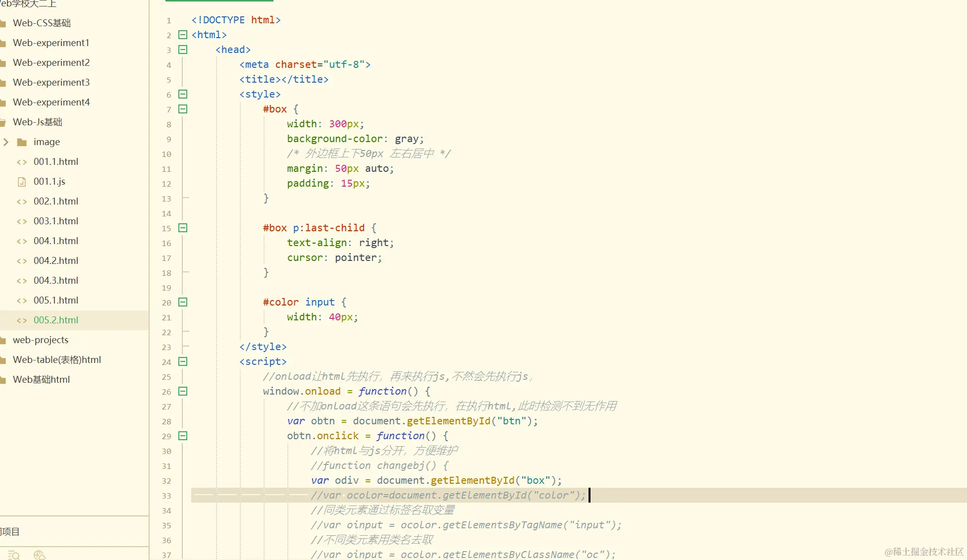This screenshot has width=967, height=560.
Task: Collapse the html tag fold on line 2
Action: (183, 35)
